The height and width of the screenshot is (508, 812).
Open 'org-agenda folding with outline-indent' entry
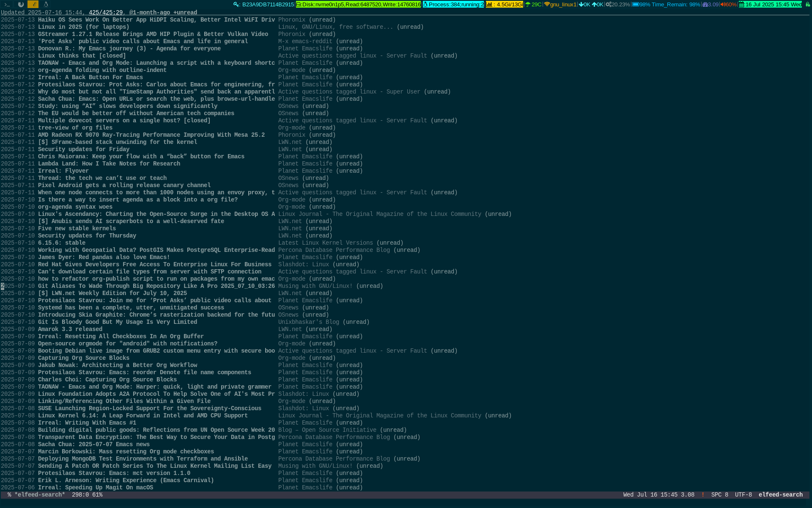point(102,70)
